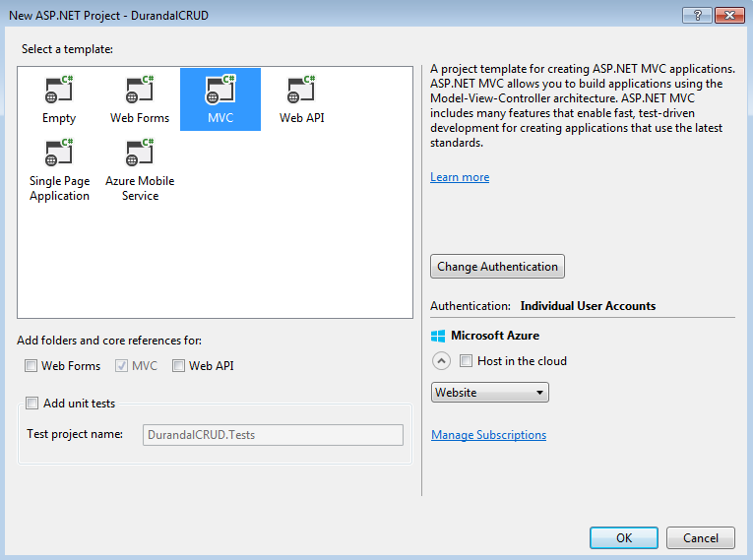The width and height of the screenshot is (753, 560).
Task: Click the Individual User Accounts authentication text
Action: 588,306
